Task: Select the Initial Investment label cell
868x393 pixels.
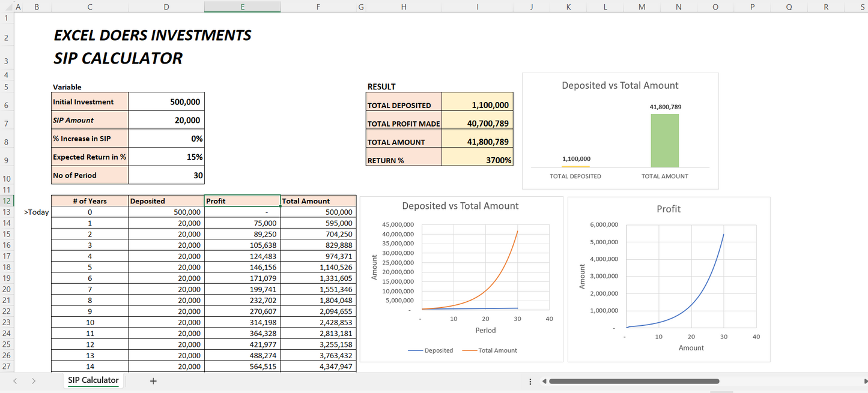Action: click(x=90, y=101)
